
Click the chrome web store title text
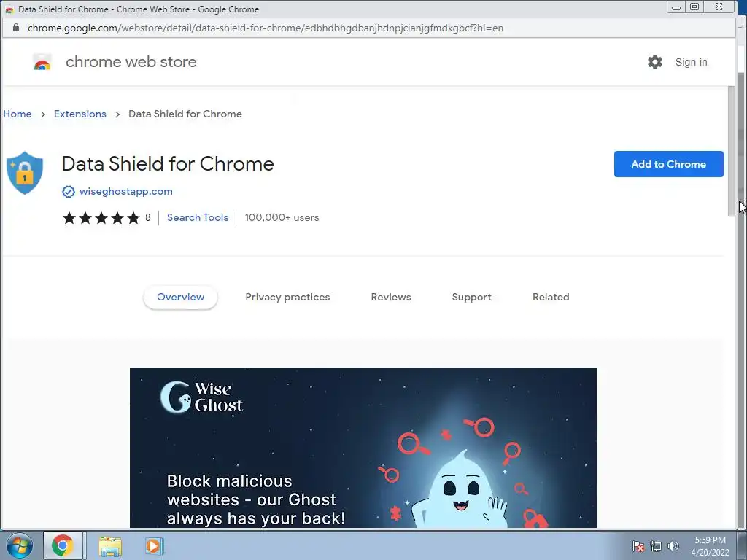[x=131, y=62]
